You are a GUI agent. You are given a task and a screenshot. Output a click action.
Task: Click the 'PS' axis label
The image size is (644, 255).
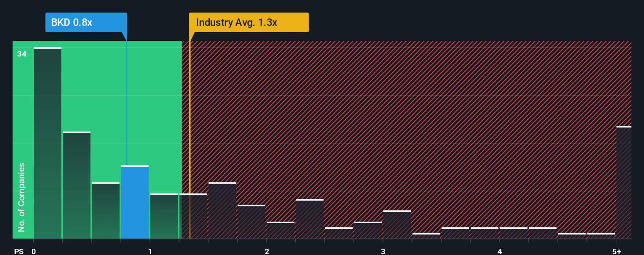pos(19,251)
